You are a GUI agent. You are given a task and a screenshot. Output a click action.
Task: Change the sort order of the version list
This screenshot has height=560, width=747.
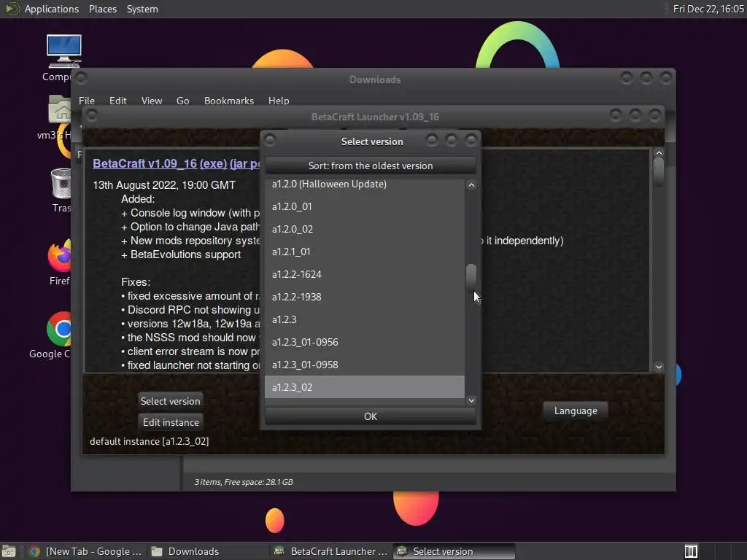[x=370, y=166]
